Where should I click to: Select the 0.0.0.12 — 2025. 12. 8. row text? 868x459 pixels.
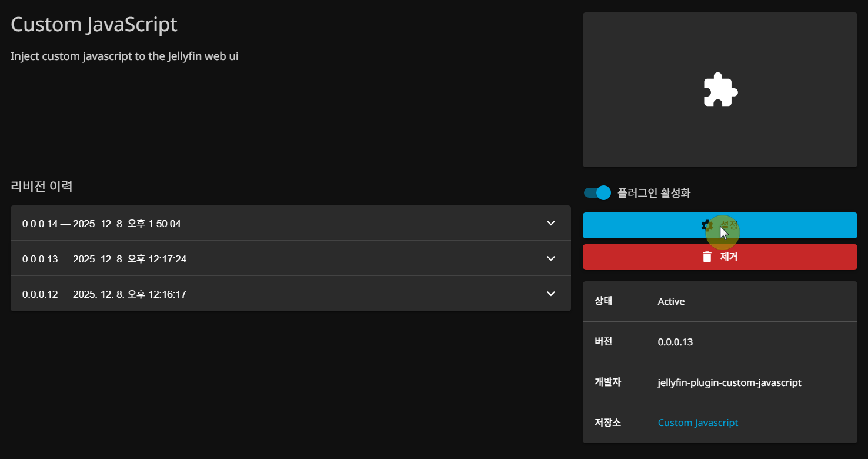(x=104, y=294)
